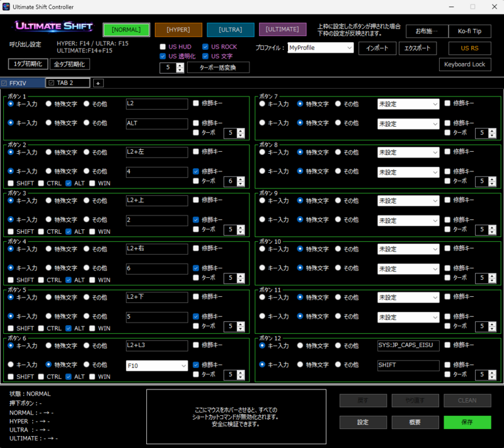Toggle Keyboard Lock
The image size is (504, 448).
(465, 64)
